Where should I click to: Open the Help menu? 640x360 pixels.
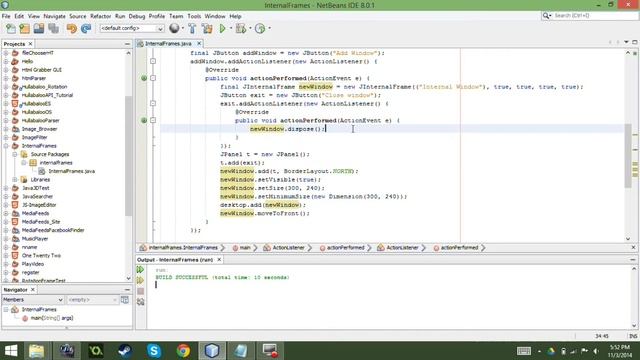click(x=235, y=16)
